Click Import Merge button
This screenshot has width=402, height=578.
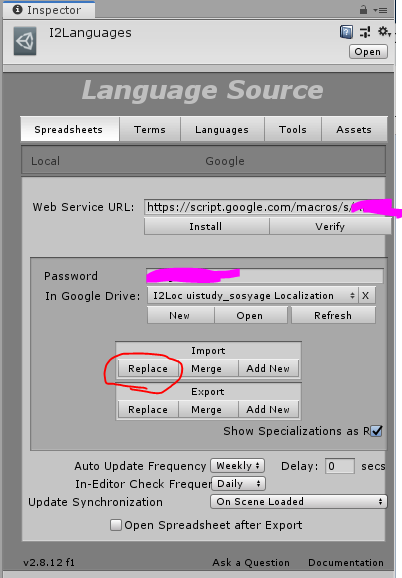click(x=208, y=369)
